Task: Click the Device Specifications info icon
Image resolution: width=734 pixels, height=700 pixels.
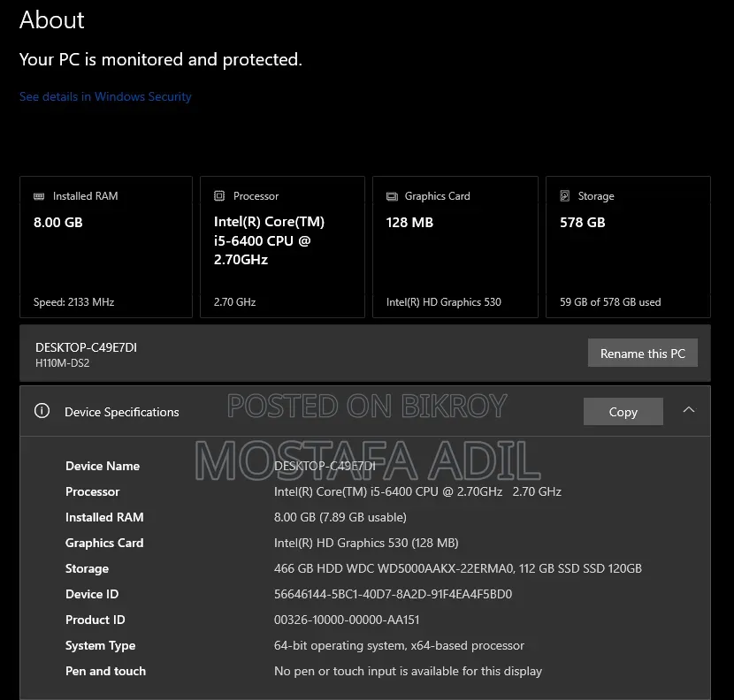Action: click(x=42, y=411)
